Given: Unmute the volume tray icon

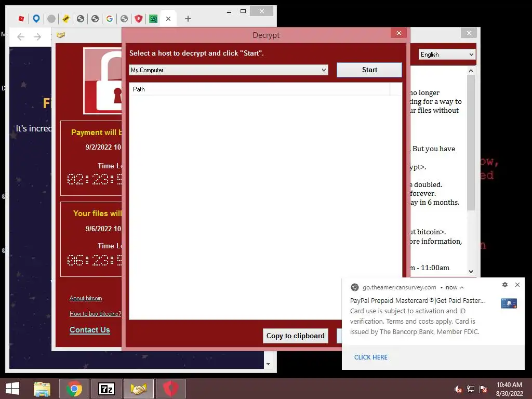Looking at the screenshot, I should [x=458, y=389].
